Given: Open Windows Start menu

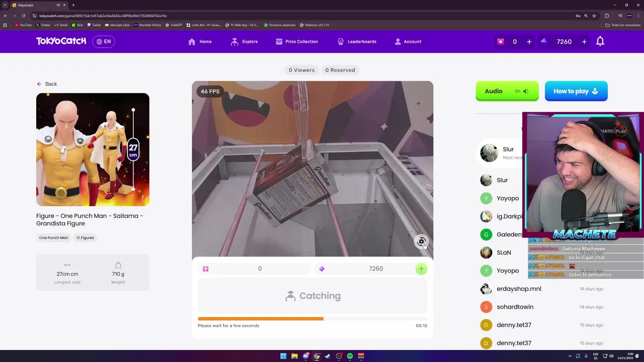Looking at the screenshot, I should point(283,356).
